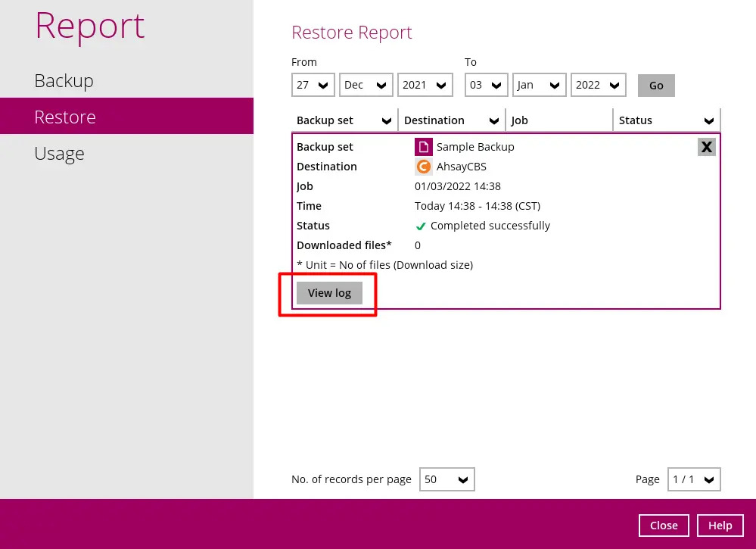Open the To year 2022 dropdown

click(x=598, y=85)
